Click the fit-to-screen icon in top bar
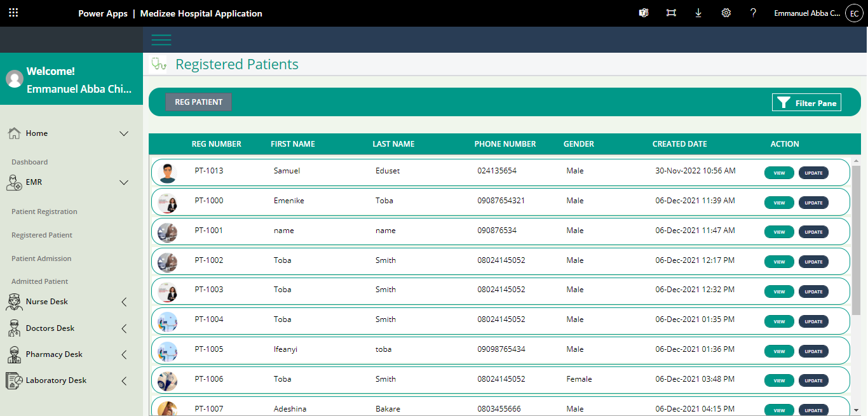 [x=671, y=13]
